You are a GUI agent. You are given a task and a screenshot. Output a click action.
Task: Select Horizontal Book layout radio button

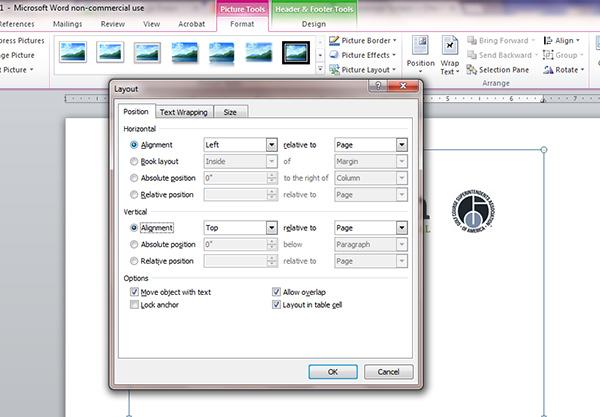[x=135, y=160]
